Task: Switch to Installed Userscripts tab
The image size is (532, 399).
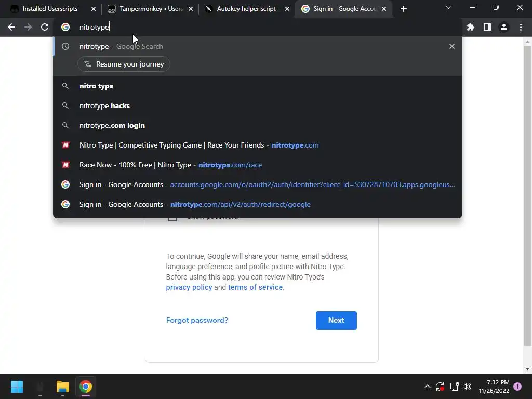Action: pyautogui.click(x=49, y=9)
